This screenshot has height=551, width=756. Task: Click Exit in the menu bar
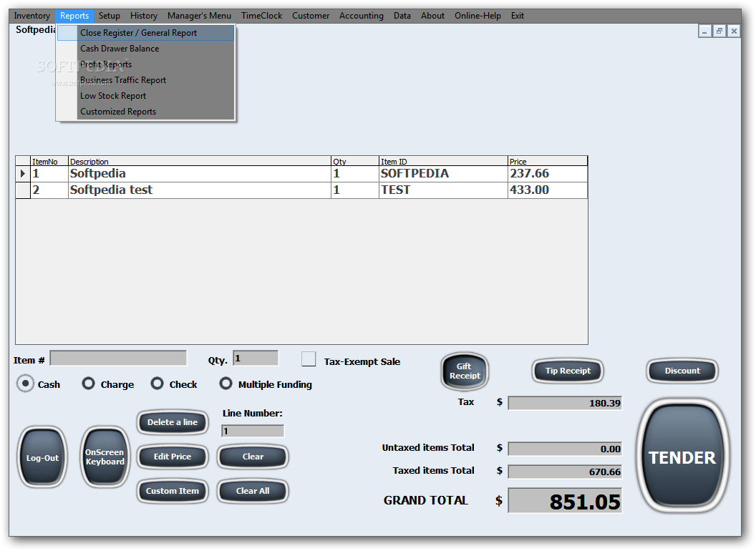[518, 16]
